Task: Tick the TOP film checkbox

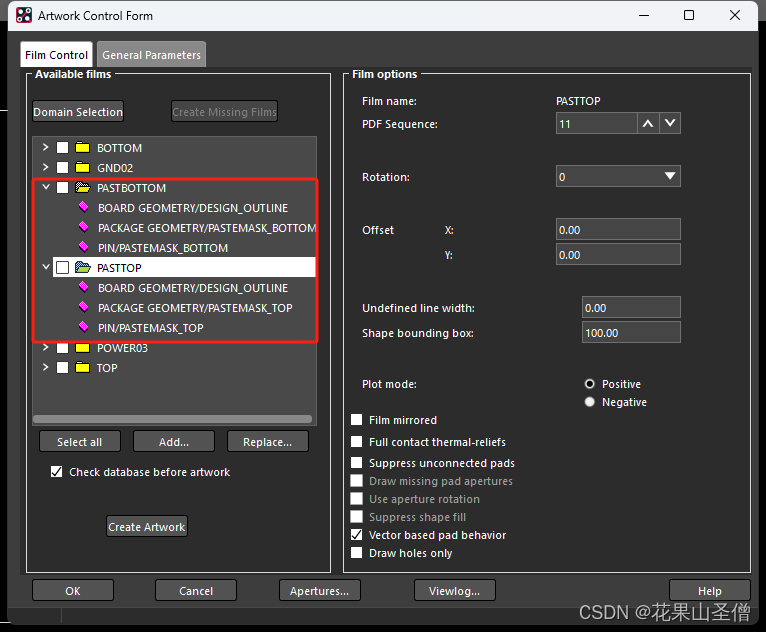Action: 63,368
